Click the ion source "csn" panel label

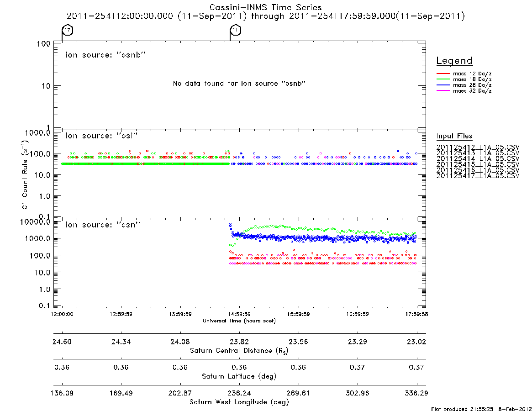coord(103,224)
